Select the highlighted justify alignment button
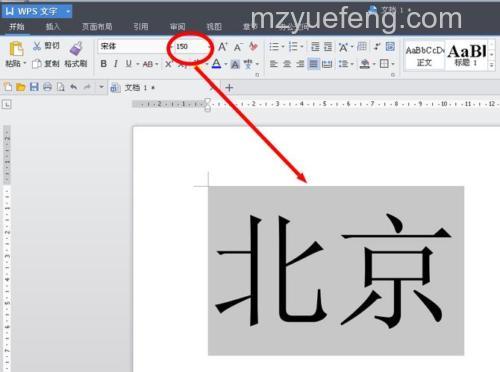Screen dimensions: 500x372 tap(314, 64)
